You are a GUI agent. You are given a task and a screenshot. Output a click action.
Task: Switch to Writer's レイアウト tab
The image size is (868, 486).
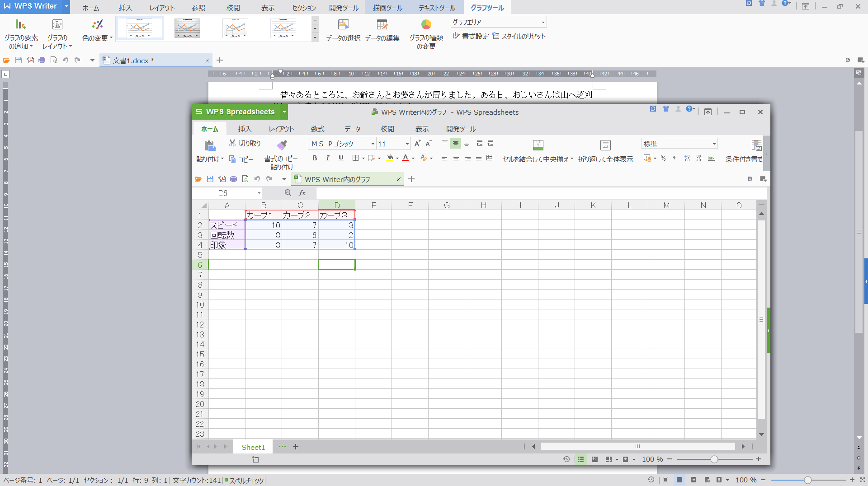coord(162,8)
